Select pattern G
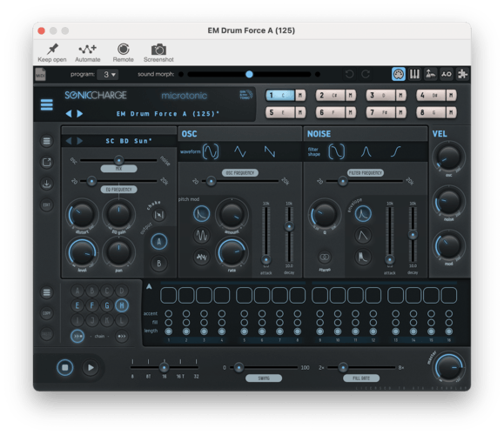This screenshot has height=435, width=504. (x=107, y=305)
